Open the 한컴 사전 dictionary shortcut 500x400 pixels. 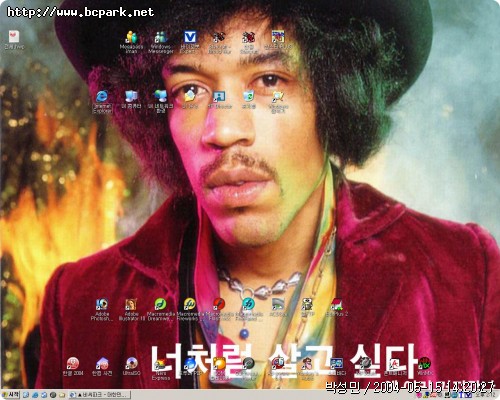102,366
